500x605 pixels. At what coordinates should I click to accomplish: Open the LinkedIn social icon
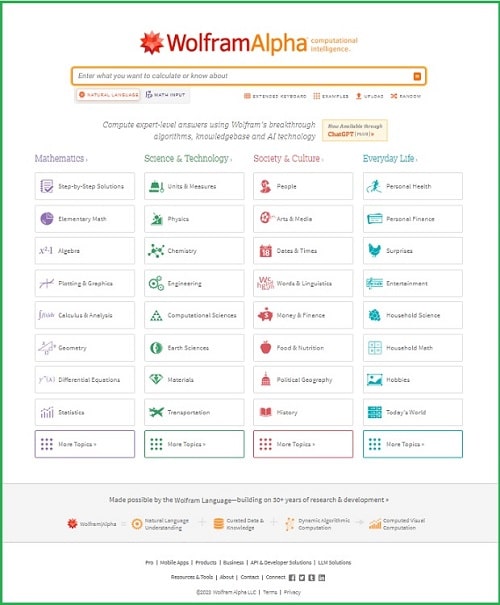[x=322, y=578]
